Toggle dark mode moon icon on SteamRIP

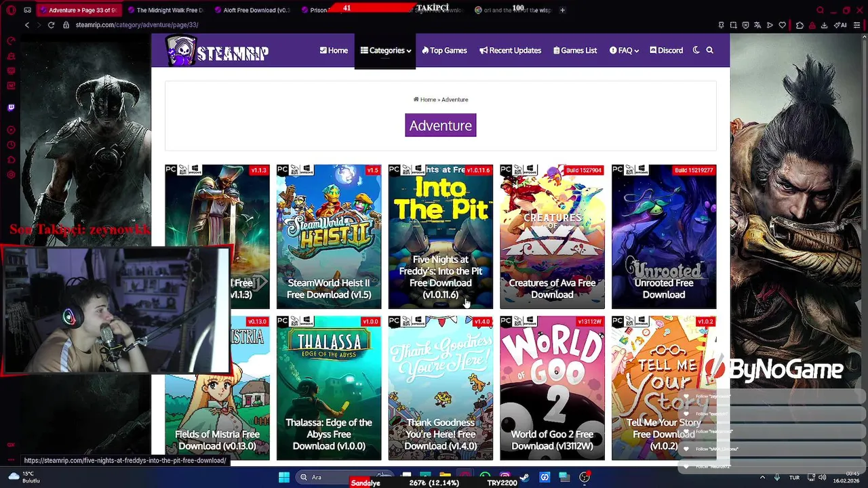(696, 50)
